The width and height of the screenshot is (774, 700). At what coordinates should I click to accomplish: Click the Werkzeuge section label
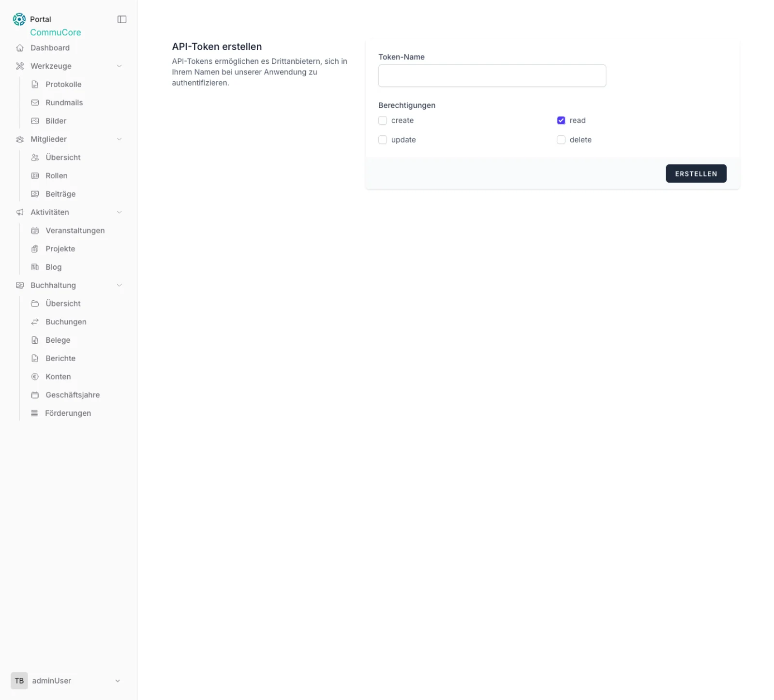click(x=51, y=66)
